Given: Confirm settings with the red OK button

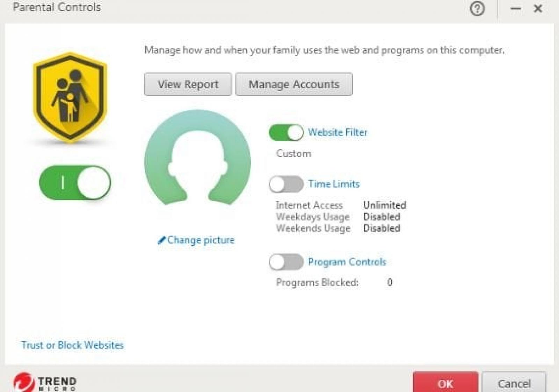Looking at the screenshot, I should coord(445,383).
